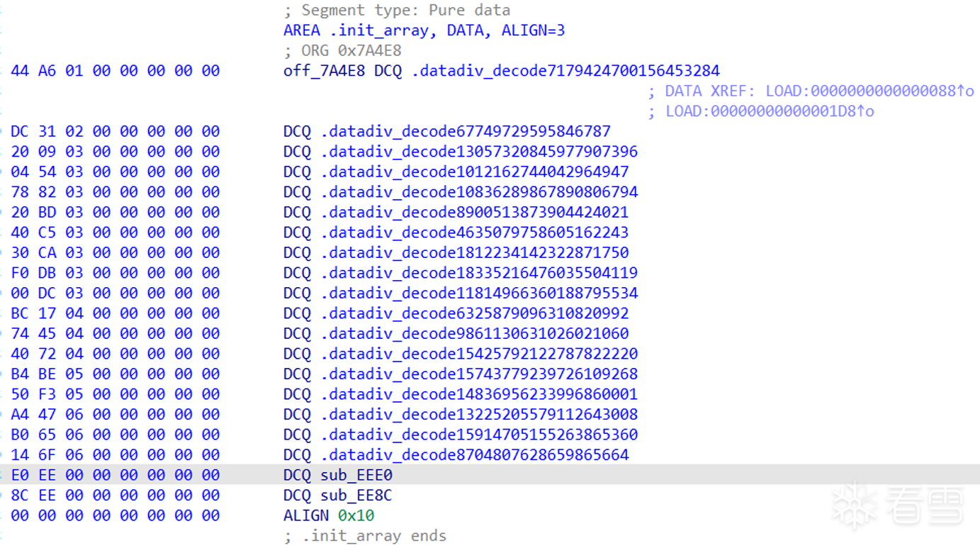Screen dimensions: 980x548
Task: Click symbol .datadiv_decode18335216476035504119
Action: point(479,273)
